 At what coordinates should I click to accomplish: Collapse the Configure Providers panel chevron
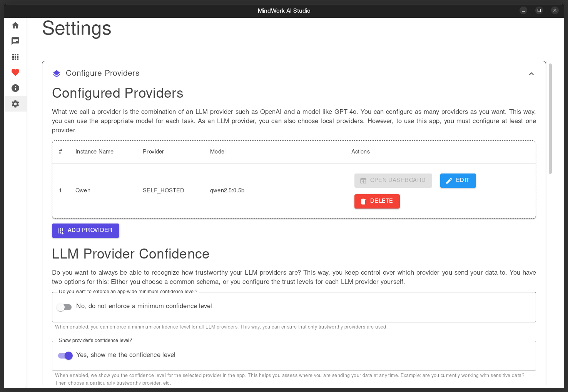click(531, 74)
